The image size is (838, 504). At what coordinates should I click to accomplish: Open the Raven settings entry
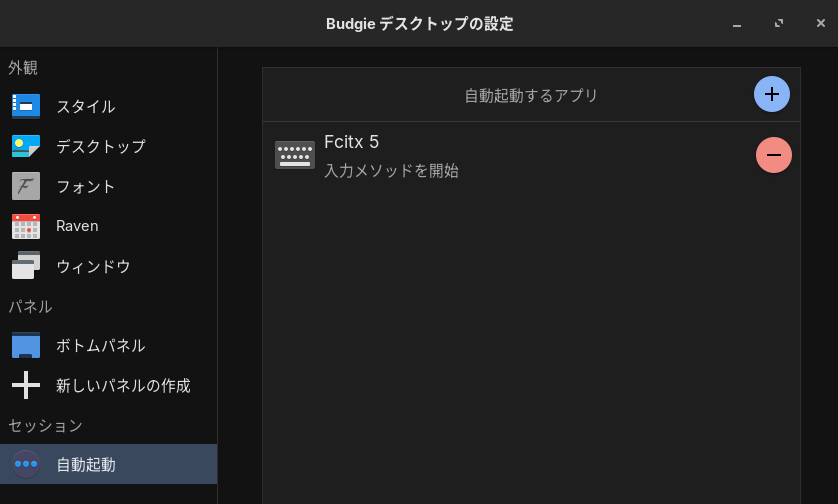pyautogui.click(x=108, y=226)
